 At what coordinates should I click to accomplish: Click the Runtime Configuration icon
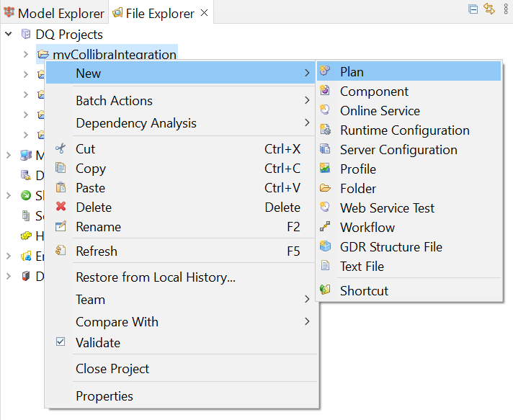pos(326,130)
